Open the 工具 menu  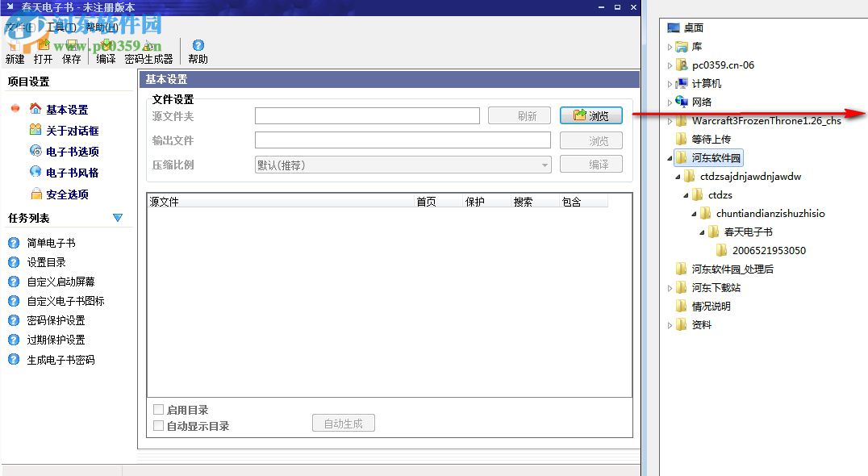(61, 27)
